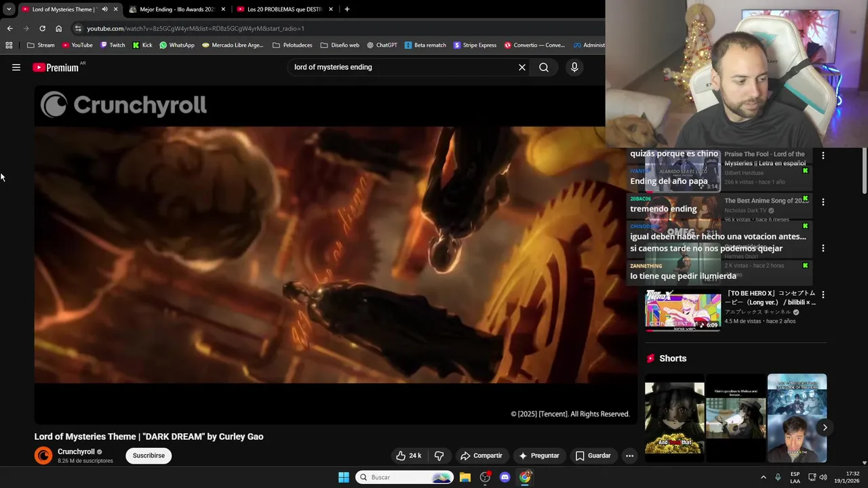The height and width of the screenshot is (488, 868).
Task: Open File Explorer from taskbar
Action: 465,477
